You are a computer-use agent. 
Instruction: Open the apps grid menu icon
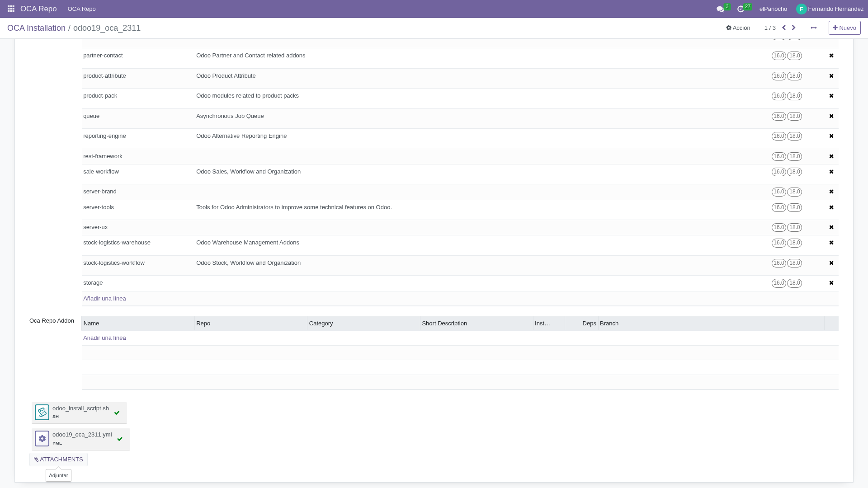pyautogui.click(x=11, y=9)
